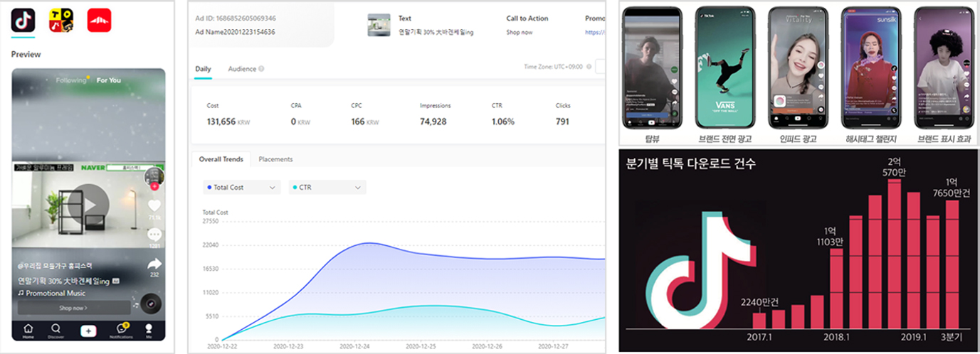Click the ad creative thumbnail image

point(379,26)
